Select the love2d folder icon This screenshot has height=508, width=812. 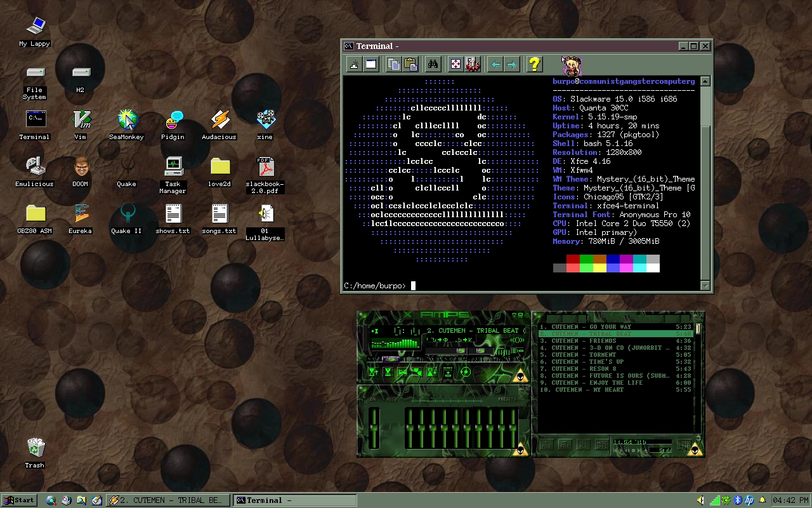(x=219, y=171)
